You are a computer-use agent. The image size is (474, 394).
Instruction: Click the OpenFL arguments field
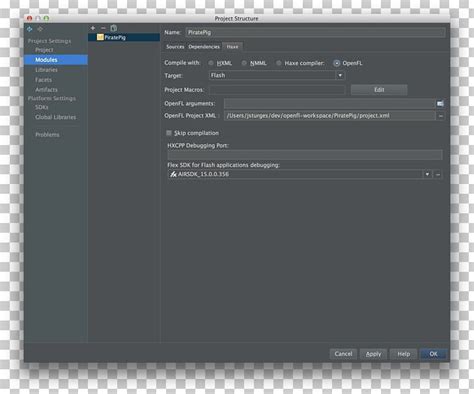click(x=329, y=104)
